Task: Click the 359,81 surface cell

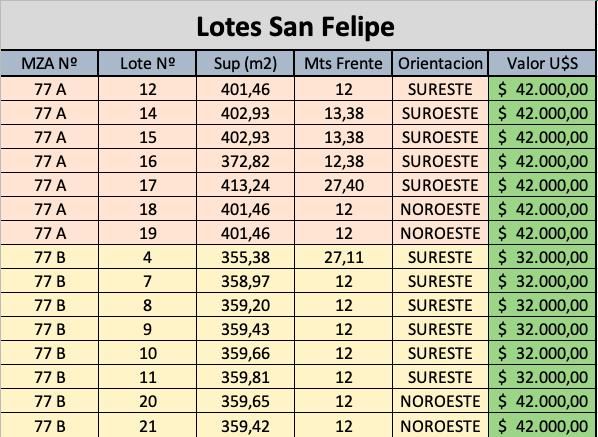Action: tap(245, 378)
